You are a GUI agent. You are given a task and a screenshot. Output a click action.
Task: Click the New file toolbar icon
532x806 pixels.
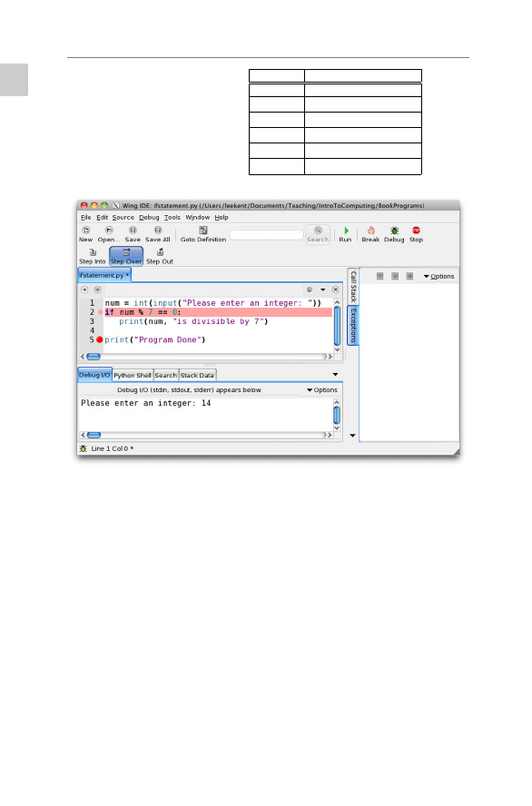[x=86, y=231]
